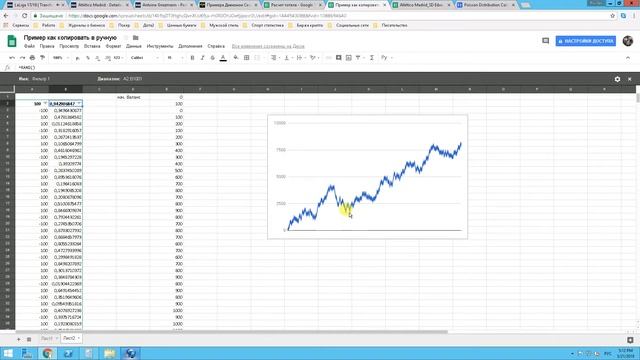The width and height of the screenshot is (640, 360).
Task: Click the Insert chart icon
Action: pyautogui.click(x=349, y=58)
